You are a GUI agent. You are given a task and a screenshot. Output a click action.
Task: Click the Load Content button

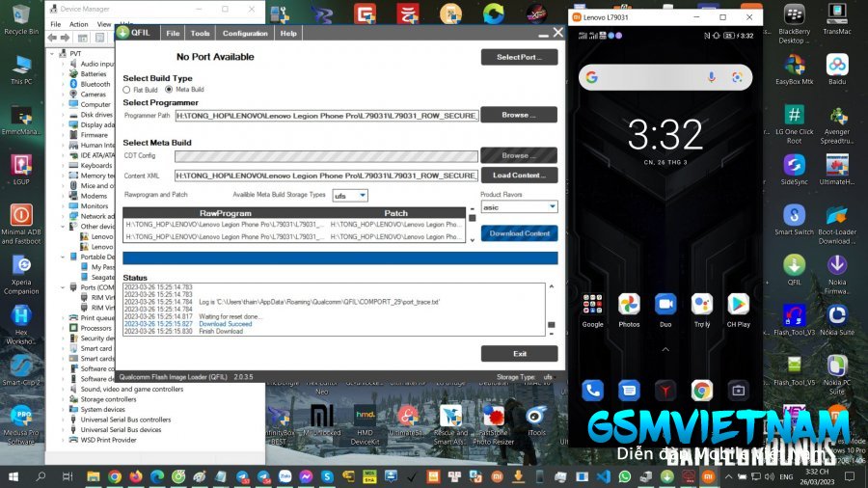click(519, 175)
